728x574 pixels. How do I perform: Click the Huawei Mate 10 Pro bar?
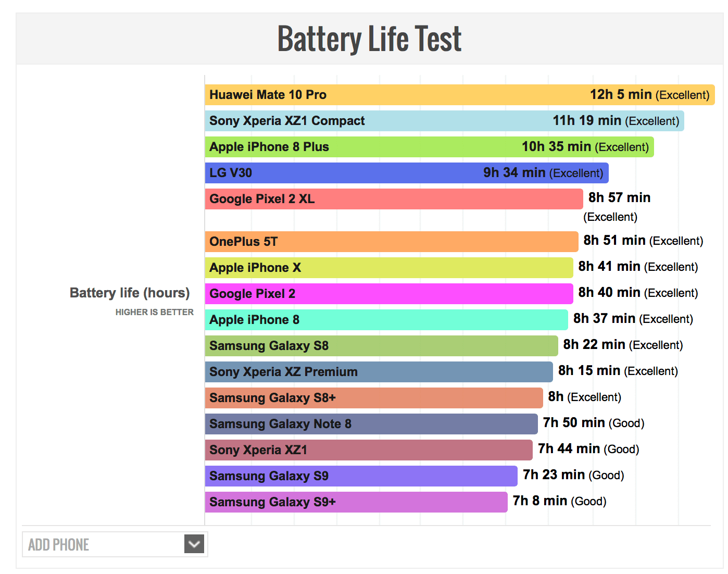[458, 95]
